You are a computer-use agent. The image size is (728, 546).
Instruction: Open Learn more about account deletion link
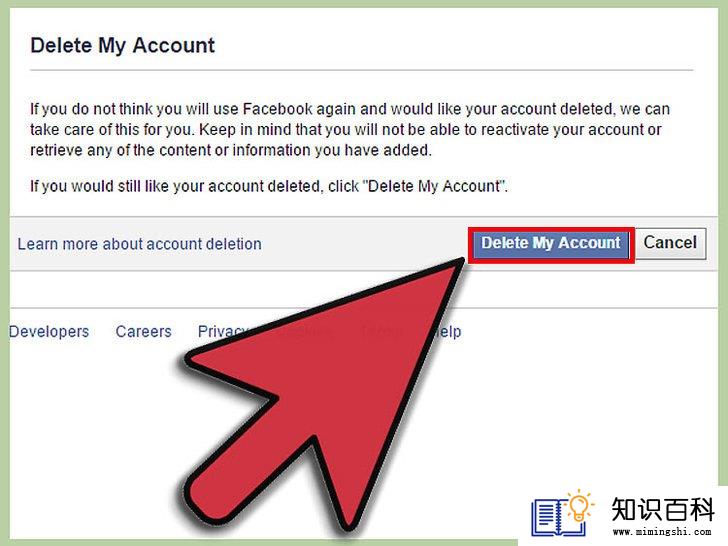coord(139,244)
